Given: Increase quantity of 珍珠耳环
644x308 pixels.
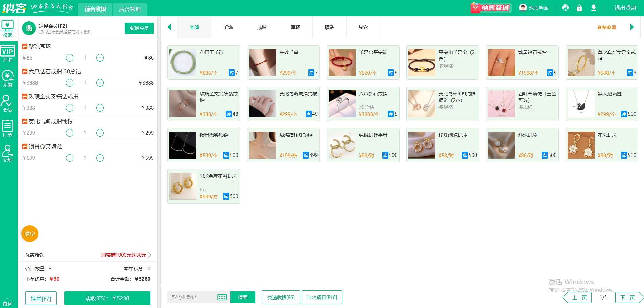Looking at the screenshot, I should tap(100, 58).
